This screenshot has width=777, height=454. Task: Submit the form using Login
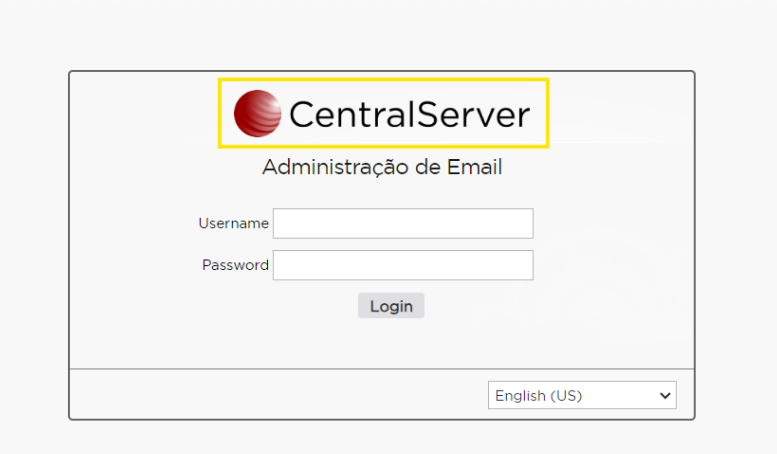[391, 306]
